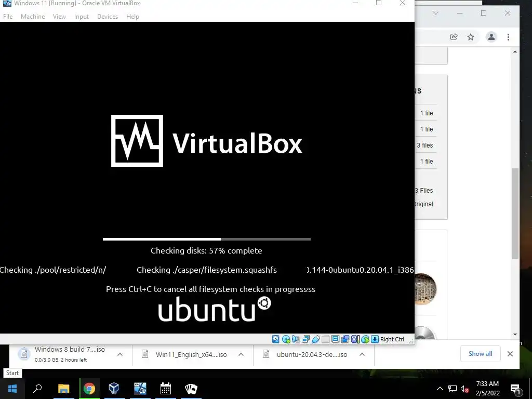Click the '3 files' entry in Chrome page
This screenshot has width=532, height=399.
[x=425, y=145]
